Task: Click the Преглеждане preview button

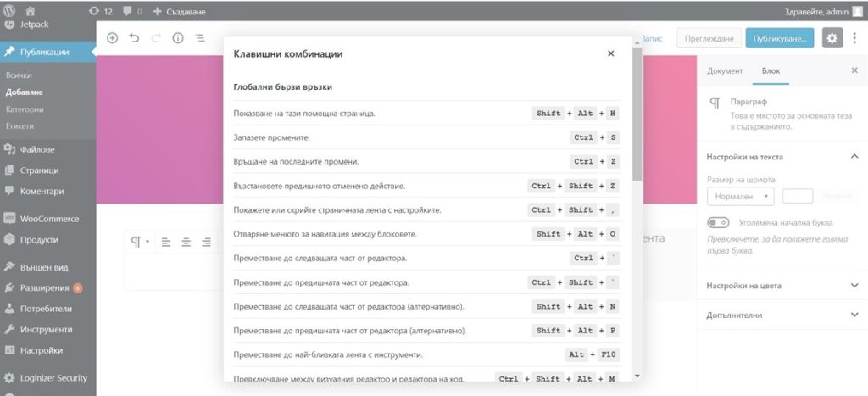Action: 708,38
